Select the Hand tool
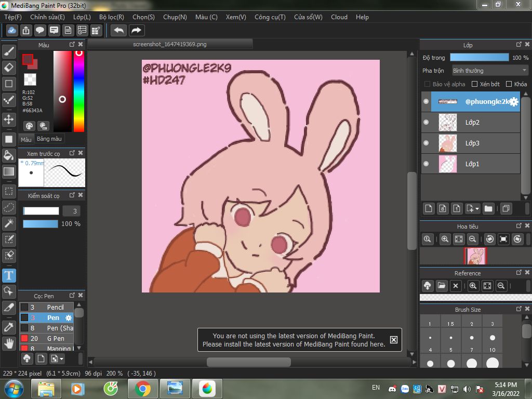This screenshot has width=532, height=399. pyautogui.click(x=9, y=344)
